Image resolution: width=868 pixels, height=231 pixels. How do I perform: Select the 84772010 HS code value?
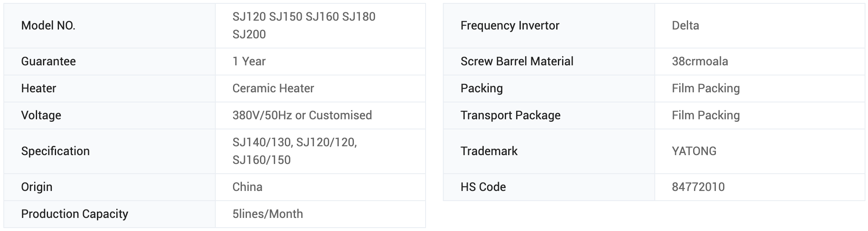point(698,187)
